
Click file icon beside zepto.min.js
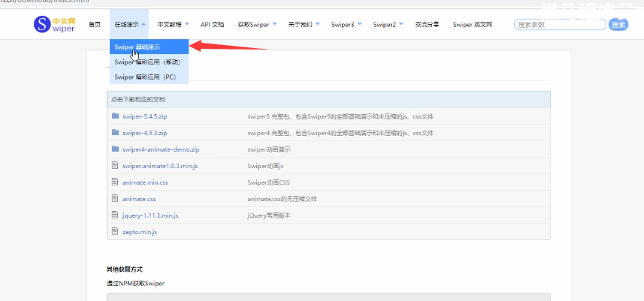115,231
